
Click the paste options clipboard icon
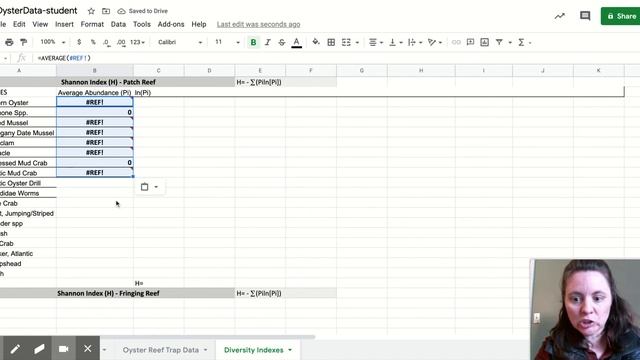(144, 187)
